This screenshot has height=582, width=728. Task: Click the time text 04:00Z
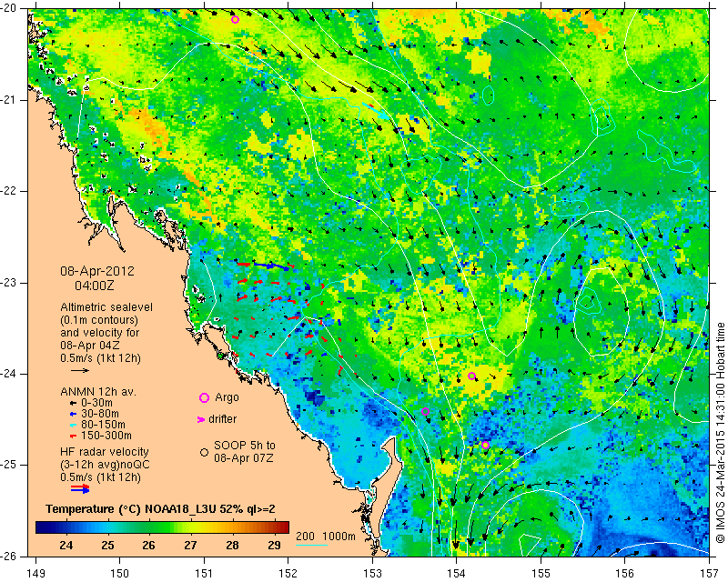point(95,286)
